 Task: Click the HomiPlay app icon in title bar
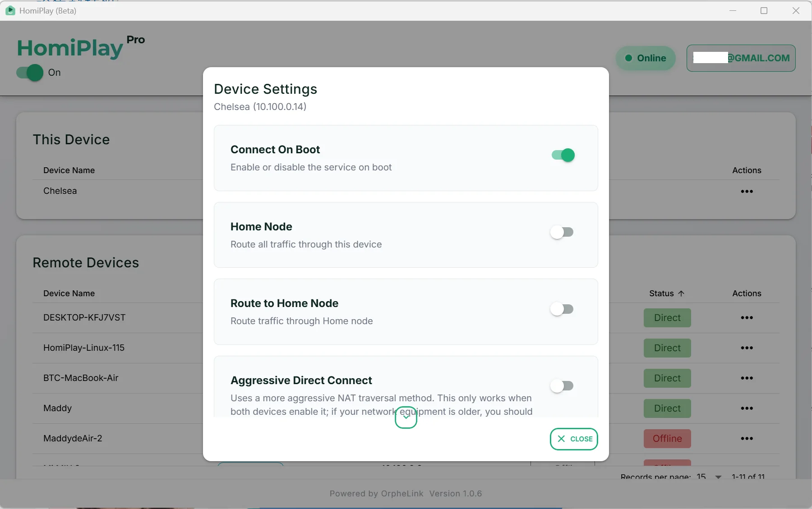[10, 10]
